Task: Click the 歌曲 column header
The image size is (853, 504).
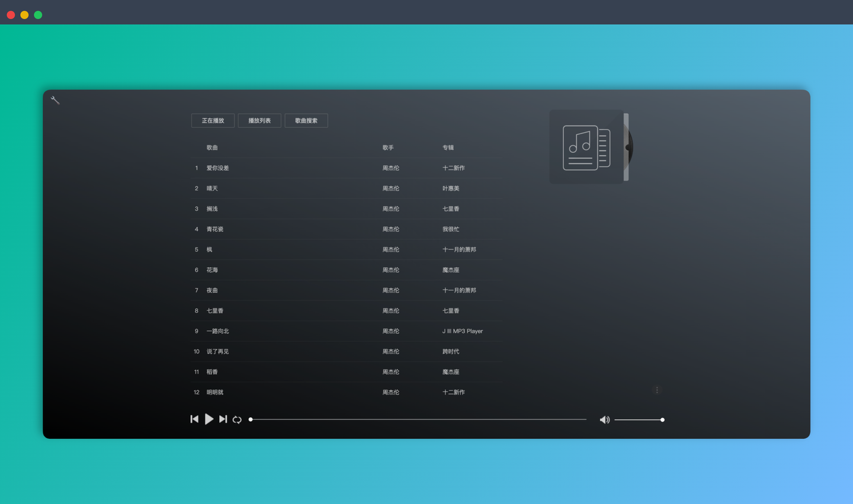Action: coord(212,147)
